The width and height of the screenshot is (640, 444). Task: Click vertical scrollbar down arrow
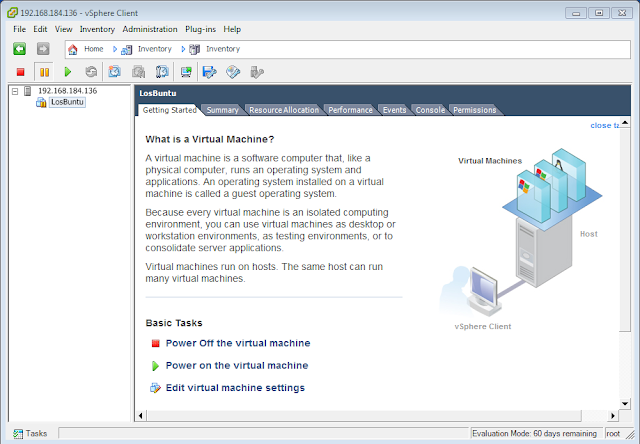(x=625, y=404)
